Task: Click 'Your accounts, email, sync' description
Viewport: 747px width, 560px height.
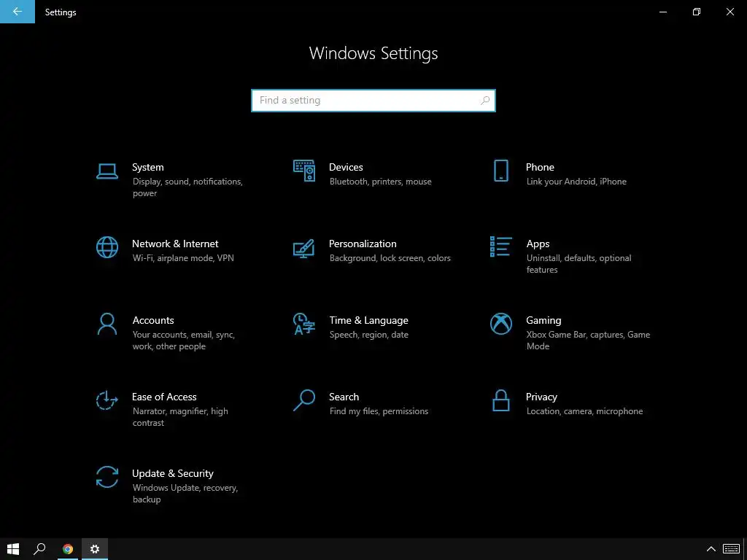Action: [x=183, y=335]
